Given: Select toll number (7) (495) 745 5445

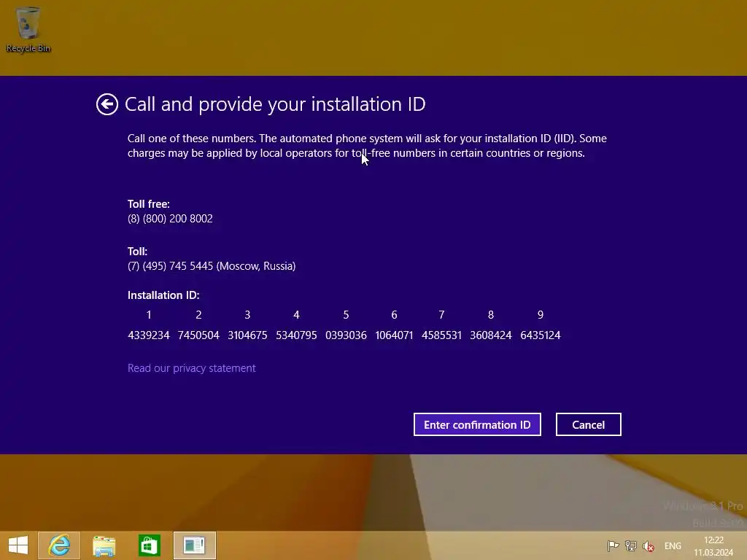Looking at the screenshot, I should point(170,265).
